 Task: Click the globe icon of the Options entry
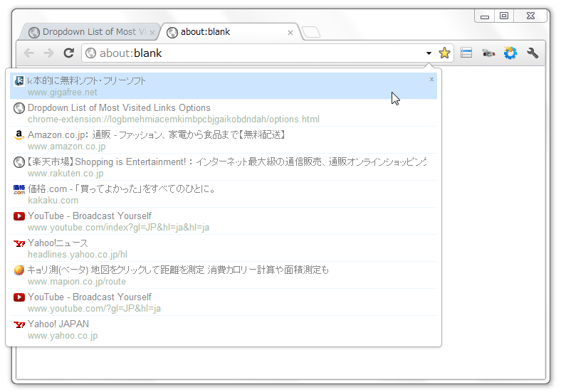click(19, 108)
